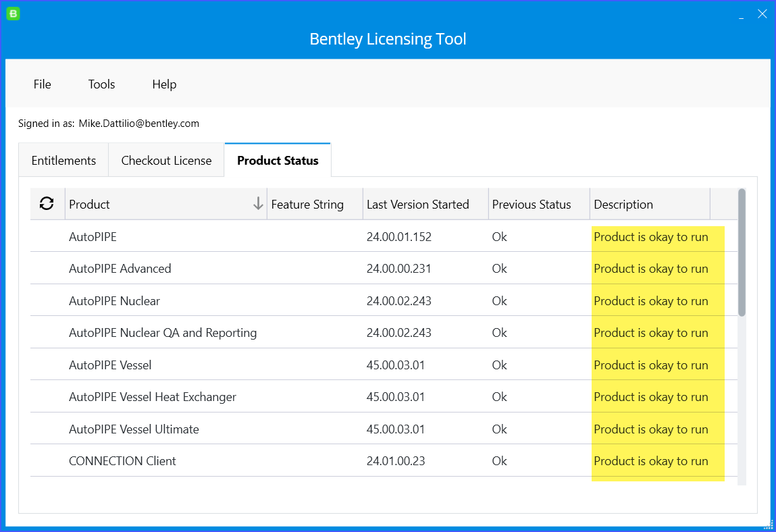Open the File menu
The image size is (776, 532).
pos(42,84)
